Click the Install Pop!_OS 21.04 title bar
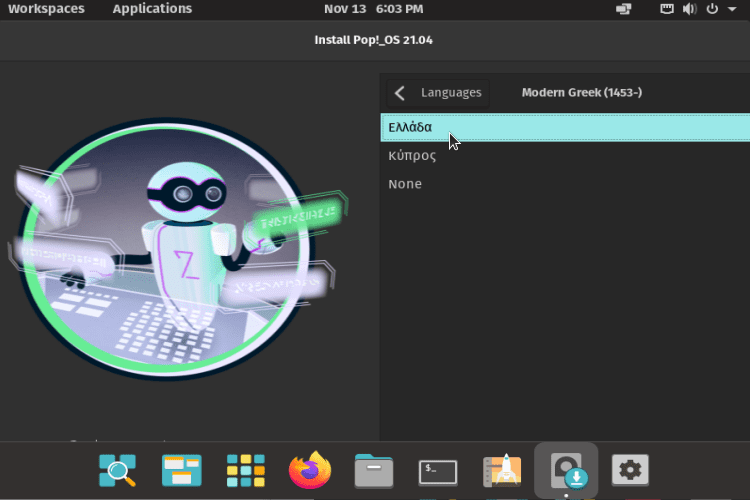 click(374, 40)
